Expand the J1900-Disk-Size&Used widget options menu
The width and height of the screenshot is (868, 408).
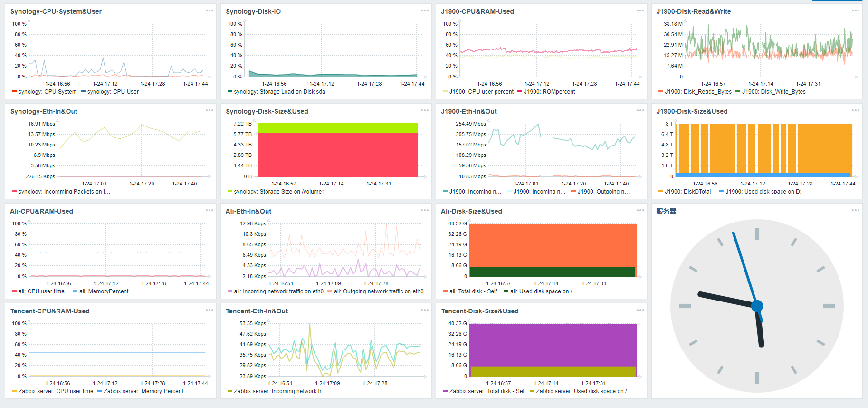pyautogui.click(x=855, y=110)
